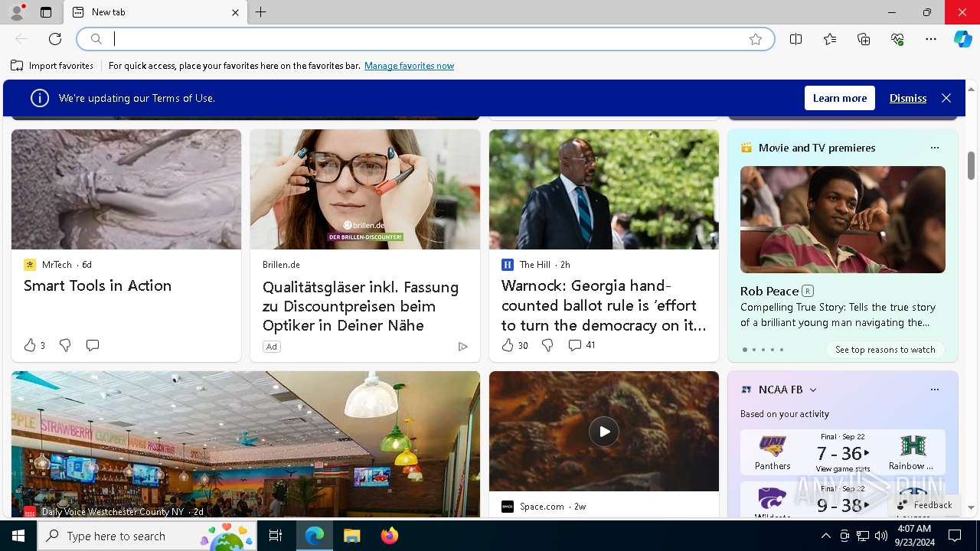Open Manage favorites now link
Viewport: 980px width, 551px height.
[x=409, y=66]
